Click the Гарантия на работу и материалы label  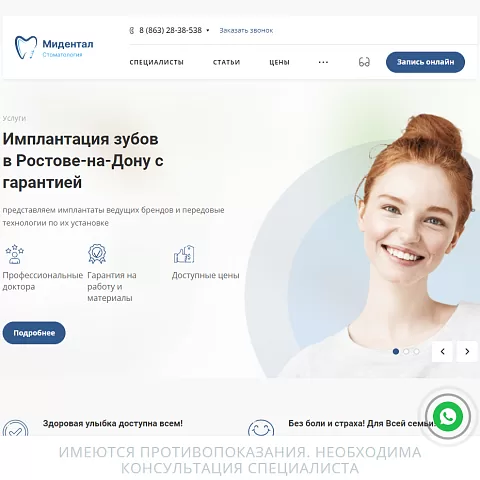[x=112, y=287]
